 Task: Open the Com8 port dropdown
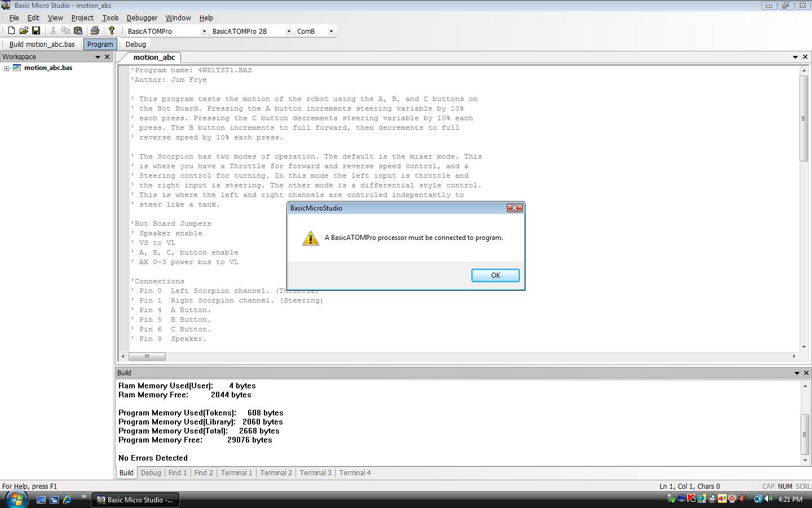pos(331,32)
